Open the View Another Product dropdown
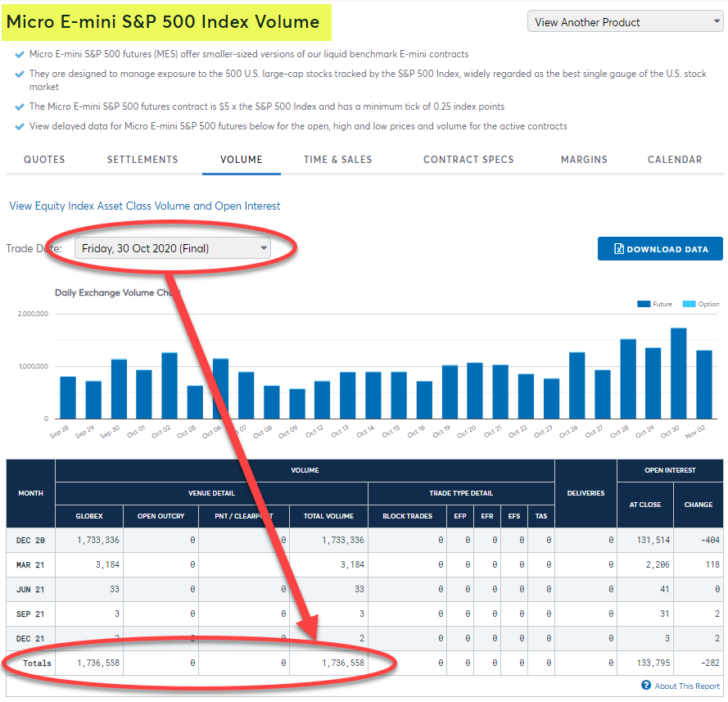The height and width of the screenshot is (702, 728). coord(625,22)
